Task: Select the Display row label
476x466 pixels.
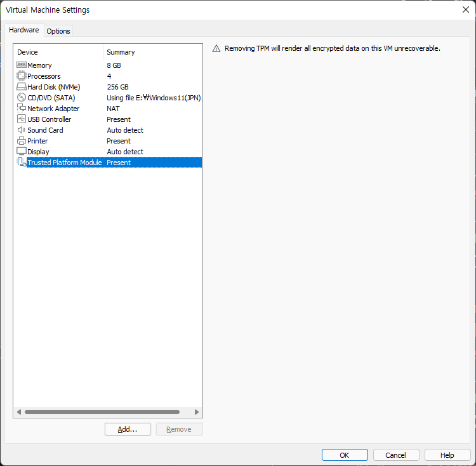Action: click(x=38, y=152)
